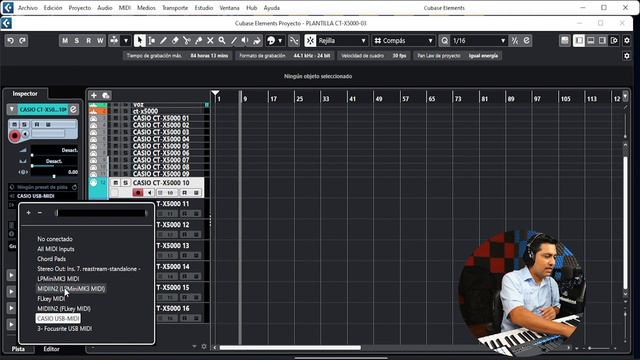Toggle monitor on CASIO CT-X5000 10 track
This screenshot has width=640, height=360.
pos(149,193)
